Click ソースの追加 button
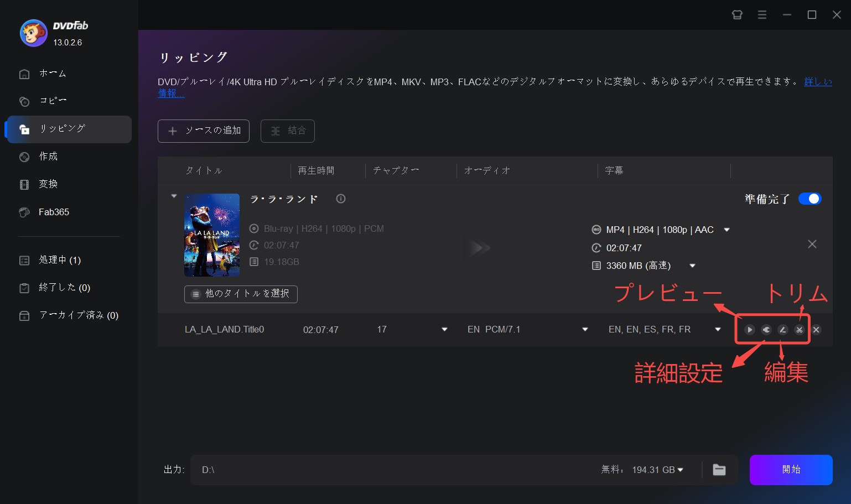 [x=204, y=131]
